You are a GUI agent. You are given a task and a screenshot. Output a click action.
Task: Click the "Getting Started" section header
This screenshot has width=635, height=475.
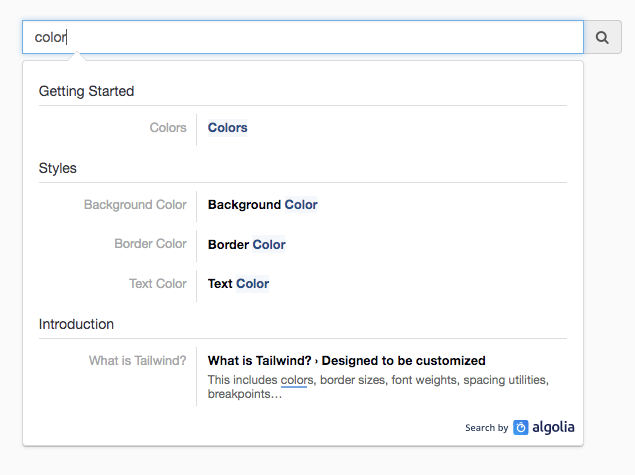(86, 91)
